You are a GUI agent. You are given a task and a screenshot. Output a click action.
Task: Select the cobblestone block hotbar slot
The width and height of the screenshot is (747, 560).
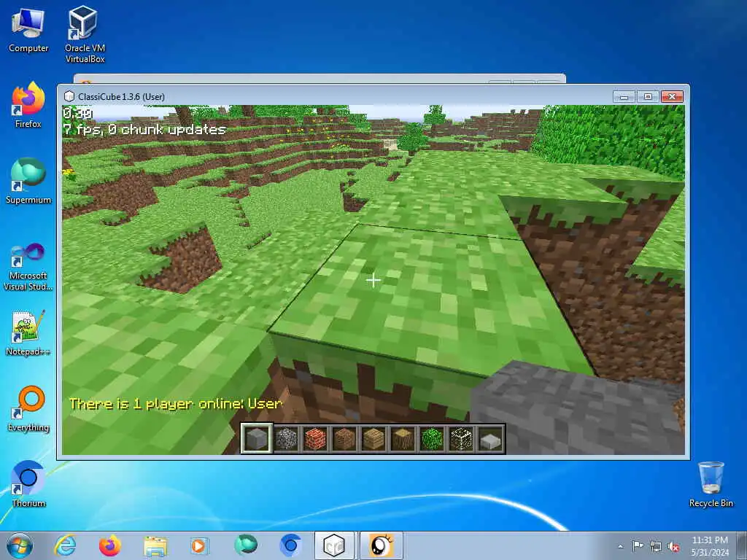pyautogui.click(x=286, y=438)
